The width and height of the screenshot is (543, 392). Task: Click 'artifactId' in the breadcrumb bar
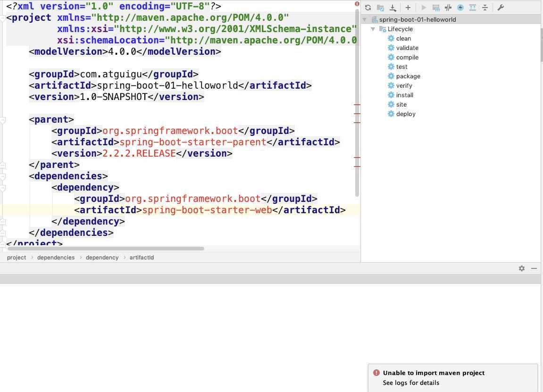tap(142, 258)
